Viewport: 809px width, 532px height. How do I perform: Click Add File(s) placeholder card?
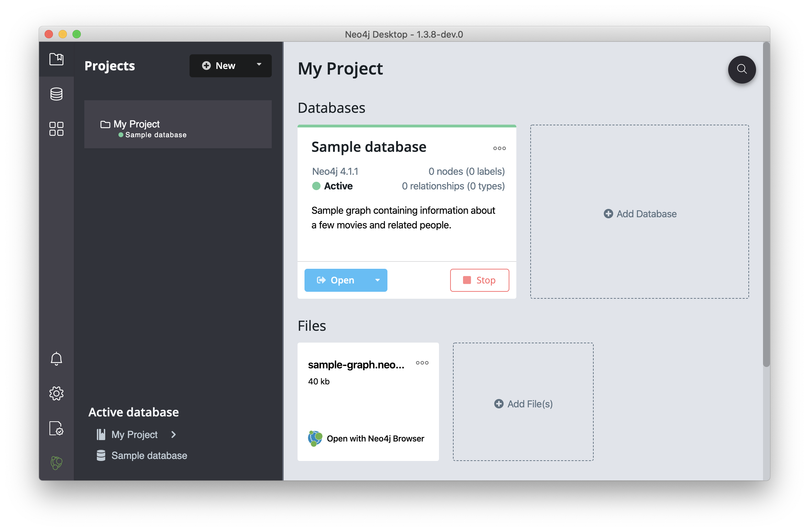tap(523, 402)
